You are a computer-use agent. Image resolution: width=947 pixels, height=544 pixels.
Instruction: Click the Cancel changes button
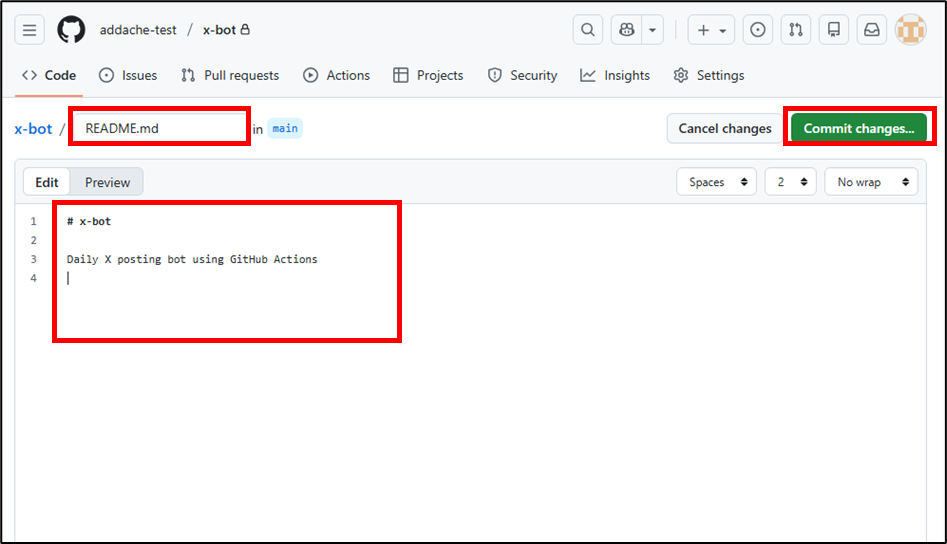[724, 128]
